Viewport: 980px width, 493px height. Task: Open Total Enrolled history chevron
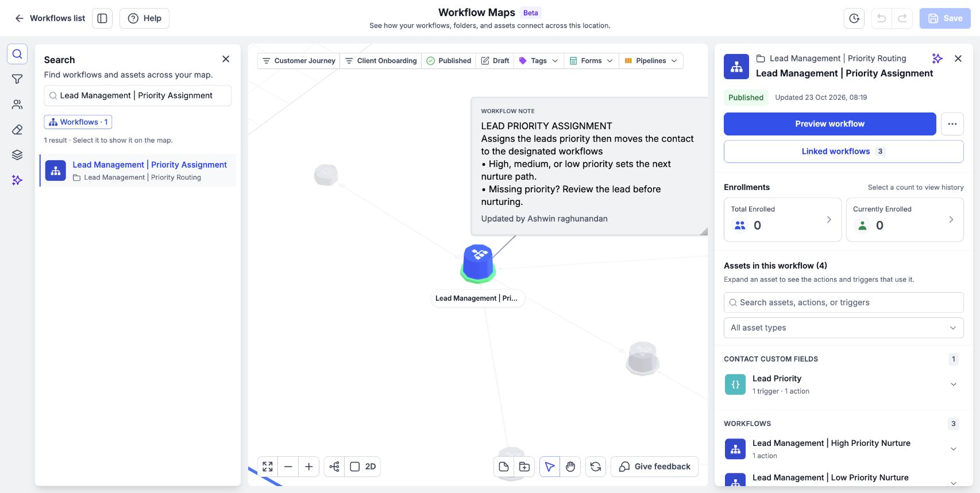[829, 219]
